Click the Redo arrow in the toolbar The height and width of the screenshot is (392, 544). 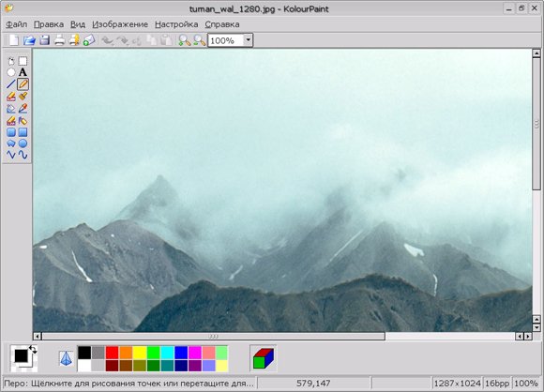point(123,40)
